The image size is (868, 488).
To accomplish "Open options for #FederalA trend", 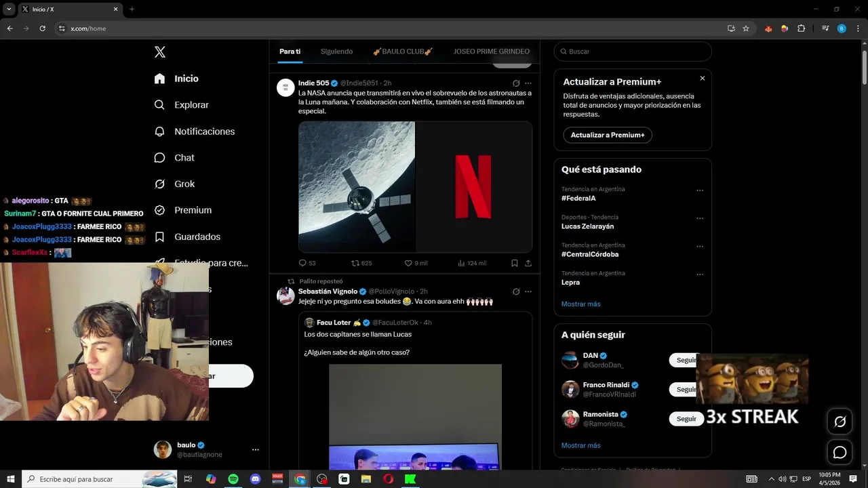I will click(x=700, y=190).
